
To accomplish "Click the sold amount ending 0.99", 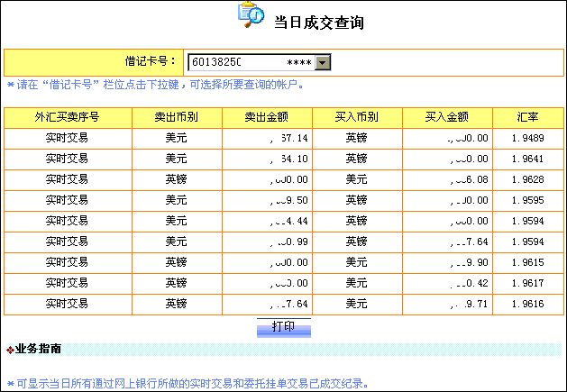I will point(289,242).
